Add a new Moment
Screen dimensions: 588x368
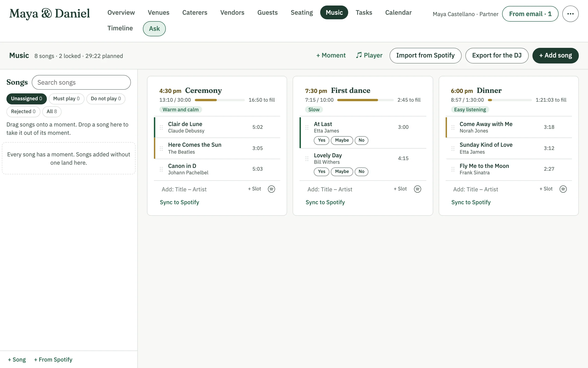(x=331, y=55)
